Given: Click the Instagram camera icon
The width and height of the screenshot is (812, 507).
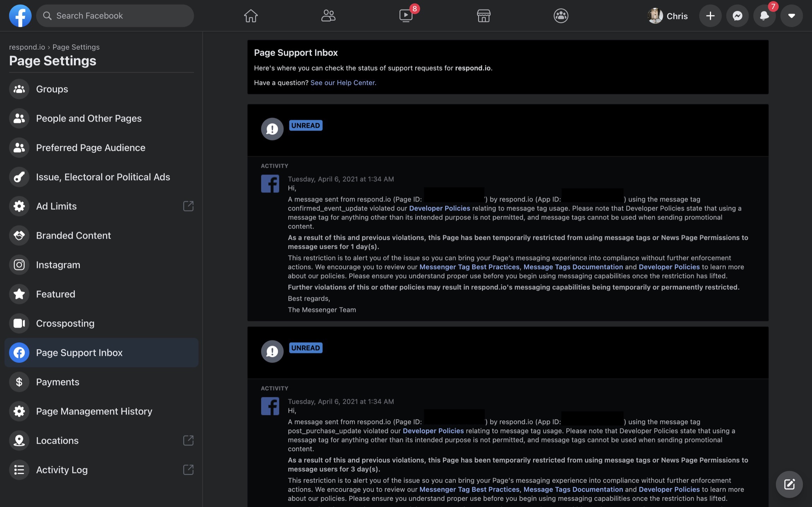Looking at the screenshot, I should (x=19, y=265).
